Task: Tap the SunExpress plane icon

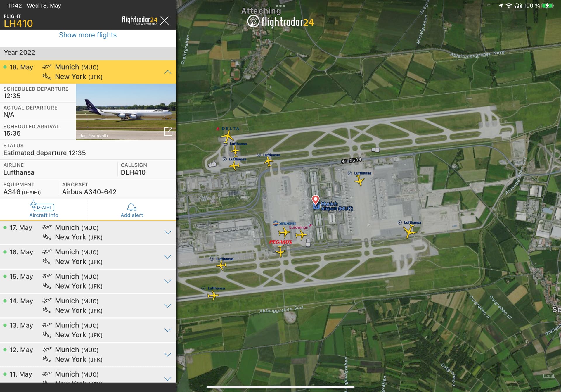Action: coord(284,233)
